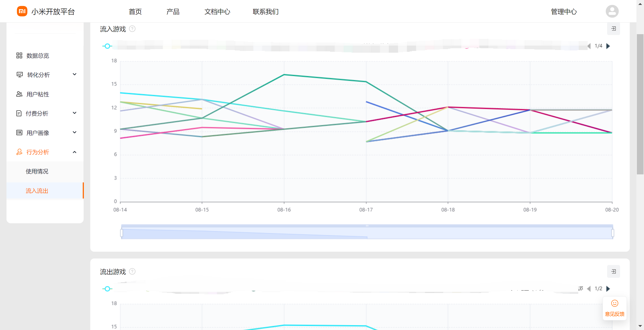Click the 08-18 x-axis label

click(448, 210)
